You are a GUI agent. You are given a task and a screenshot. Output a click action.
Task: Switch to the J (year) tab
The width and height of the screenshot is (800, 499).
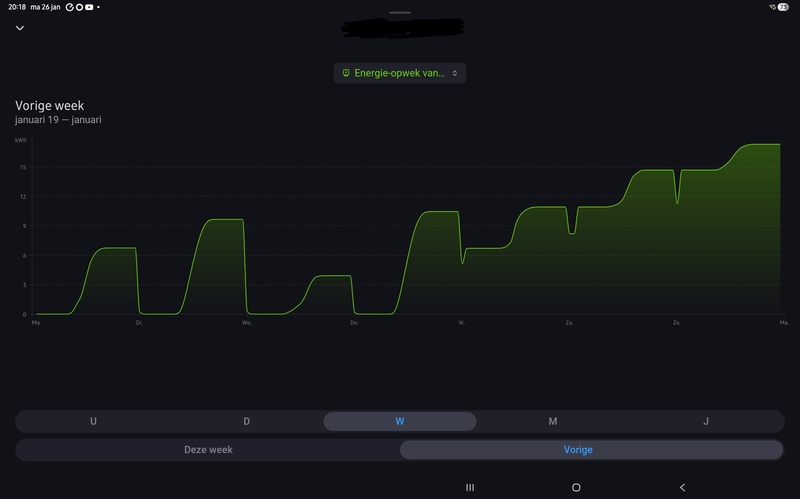[706, 421]
